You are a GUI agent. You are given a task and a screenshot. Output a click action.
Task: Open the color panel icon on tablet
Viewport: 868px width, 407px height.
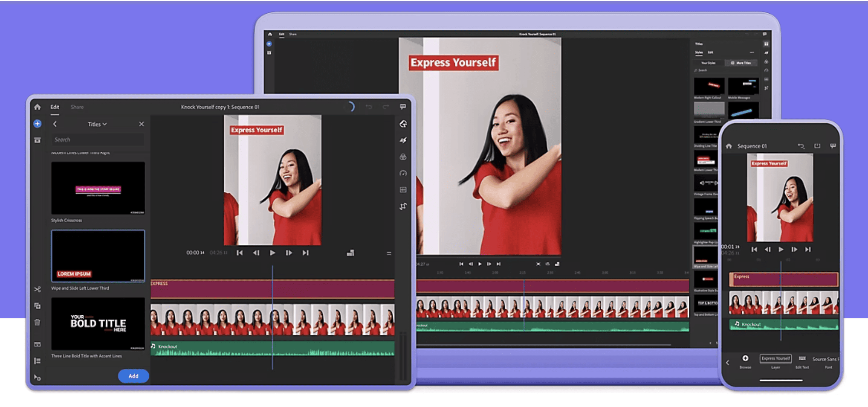point(403,157)
